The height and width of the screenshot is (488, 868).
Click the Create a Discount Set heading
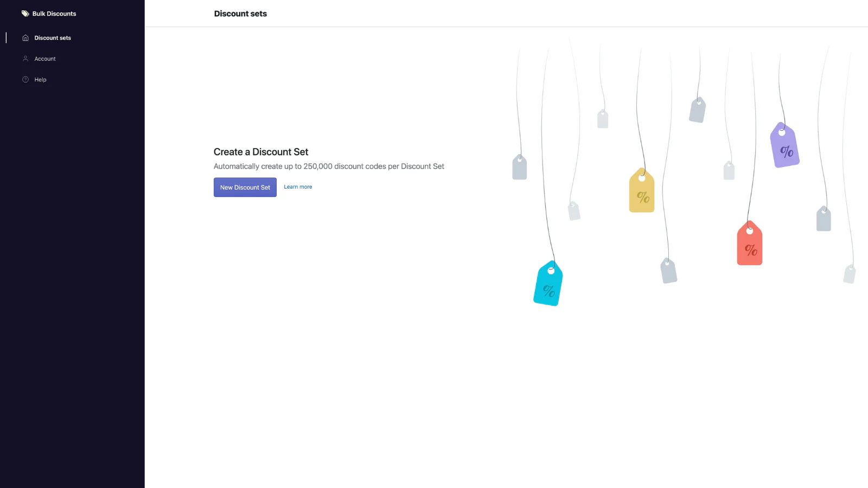261,152
